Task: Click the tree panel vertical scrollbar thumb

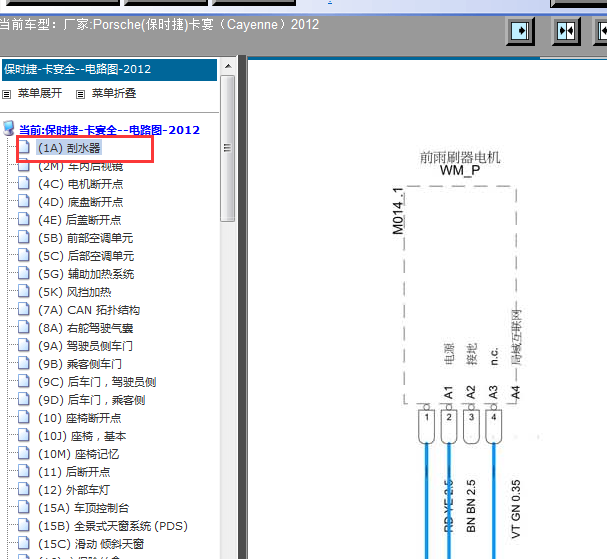Action: tap(228, 148)
